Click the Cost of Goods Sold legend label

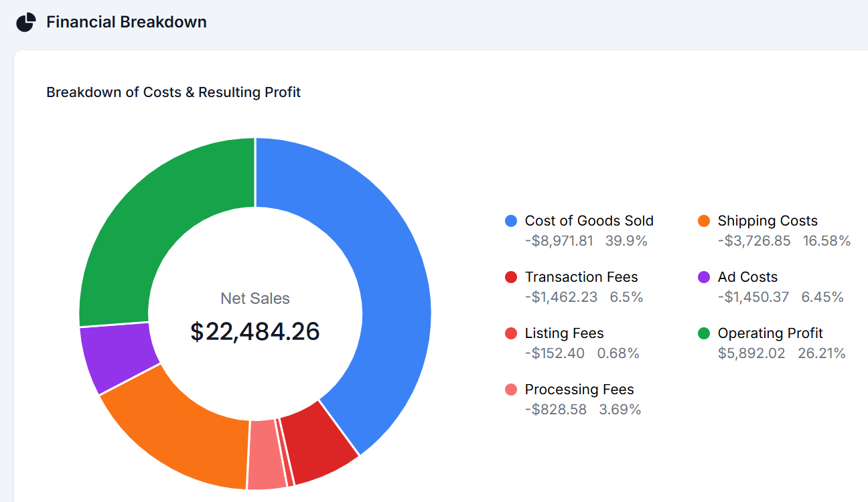pyautogui.click(x=589, y=221)
